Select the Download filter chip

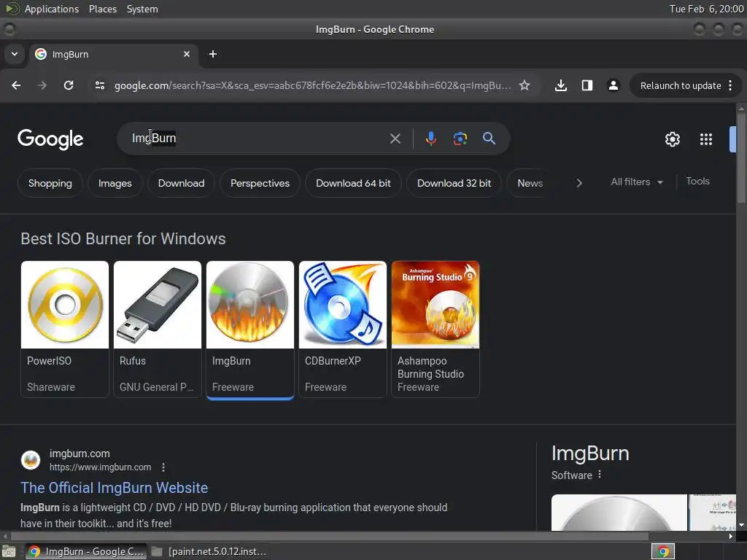(x=181, y=183)
